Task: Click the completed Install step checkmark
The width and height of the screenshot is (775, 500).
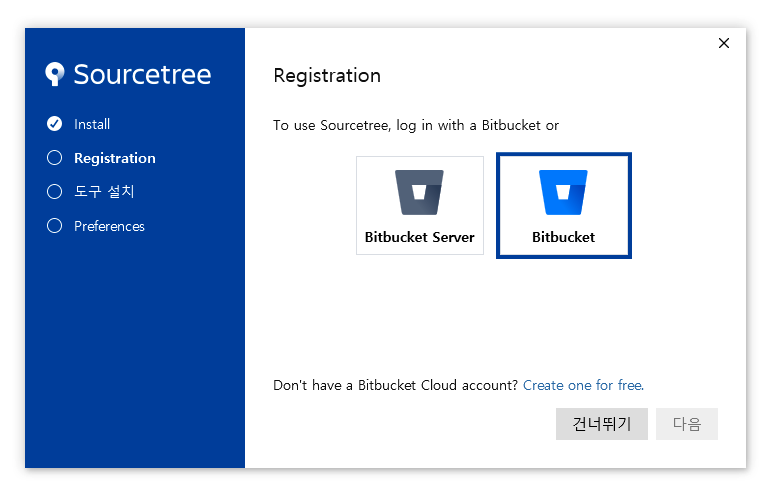Action: coord(54,124)
